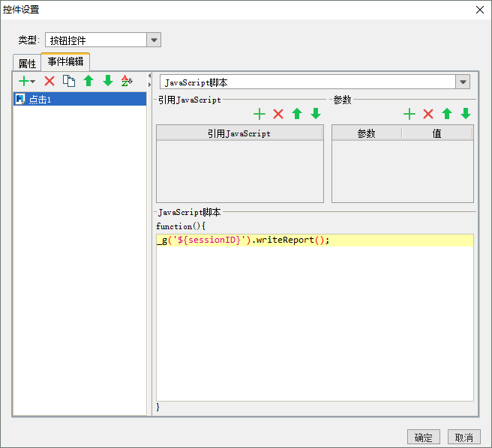Open the 类型 widget type dropdown

click(x=154, y=40)
